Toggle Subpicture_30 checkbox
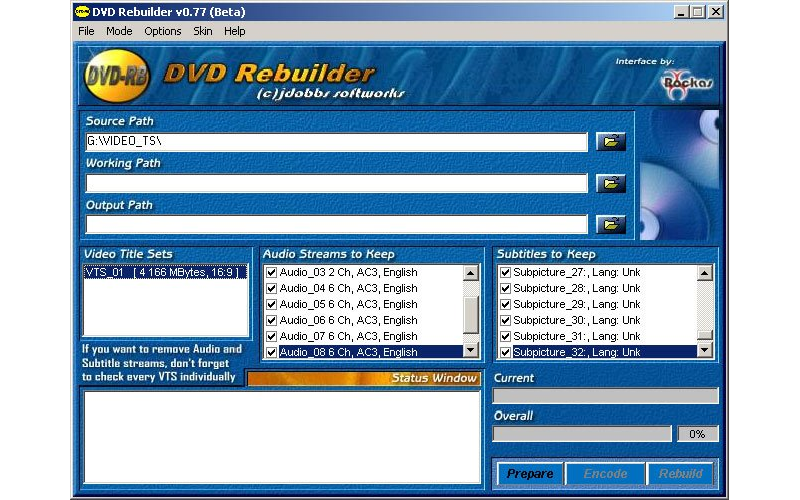Screen dimensions: 800x500 coord(505,320)
